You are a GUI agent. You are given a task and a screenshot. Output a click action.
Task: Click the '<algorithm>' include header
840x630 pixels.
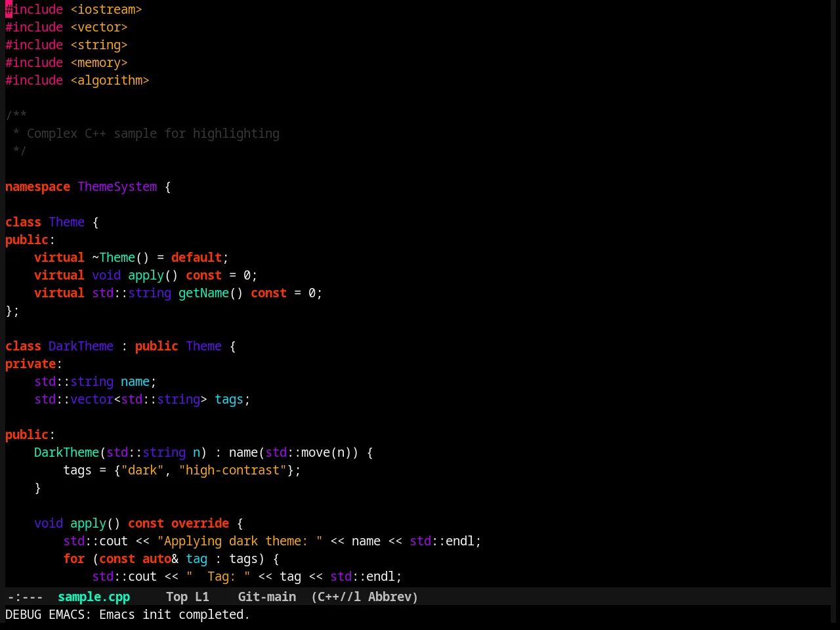point(110,80)
